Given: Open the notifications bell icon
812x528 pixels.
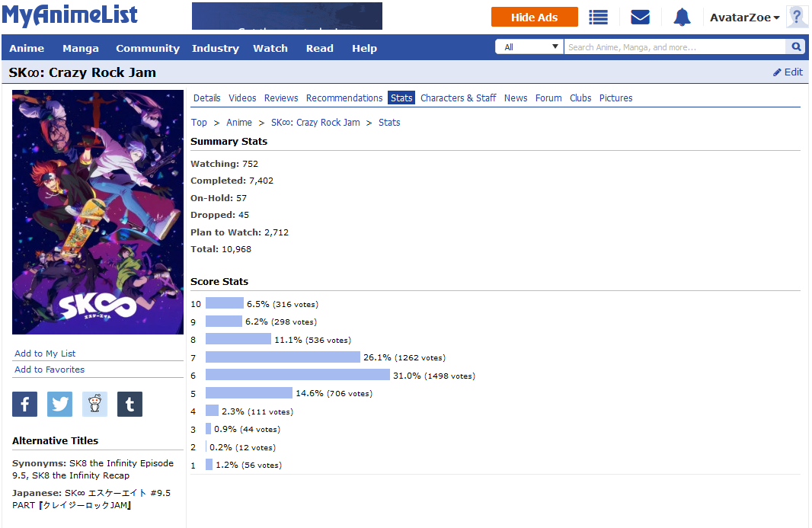Looking at the screenshot, I should click(x=682, y=17).
